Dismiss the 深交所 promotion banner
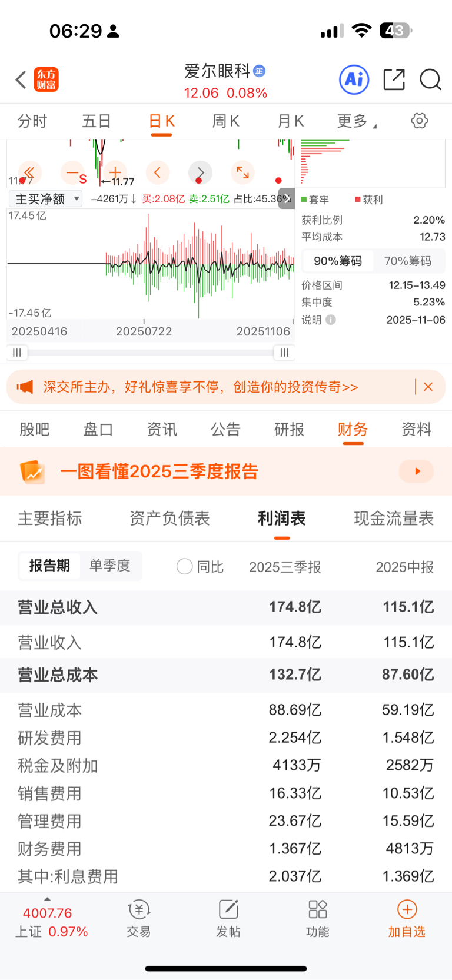This screenshot has width=452, height=980. 428,387
